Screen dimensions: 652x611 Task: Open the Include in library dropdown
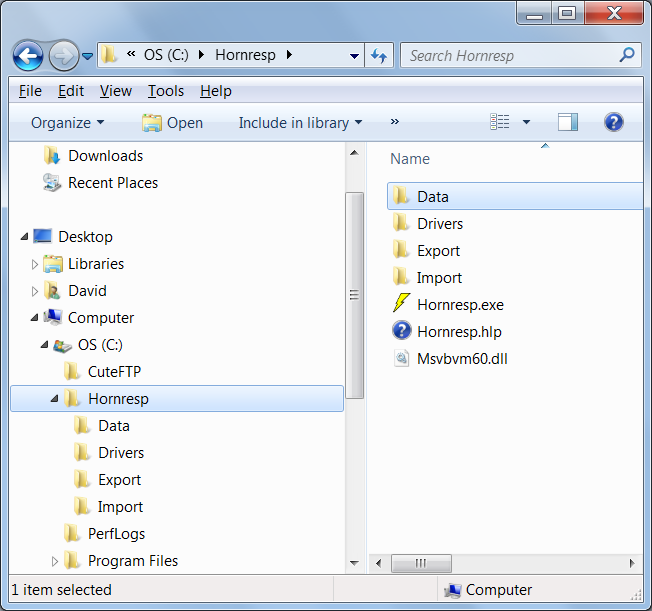click(300, 123)
